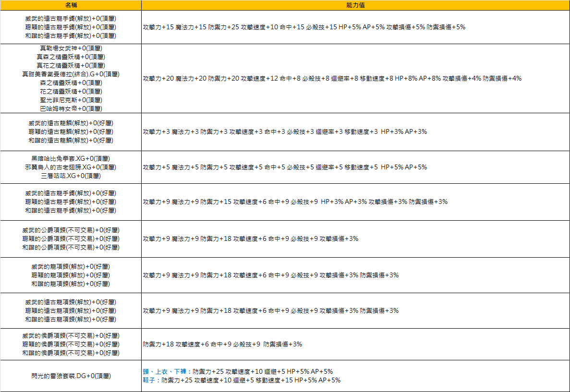Select 和諧的遠古龍手鐲(解放)+0(頂層) name line
Viewport: 570px width, 392px height.
click(71, 36)
